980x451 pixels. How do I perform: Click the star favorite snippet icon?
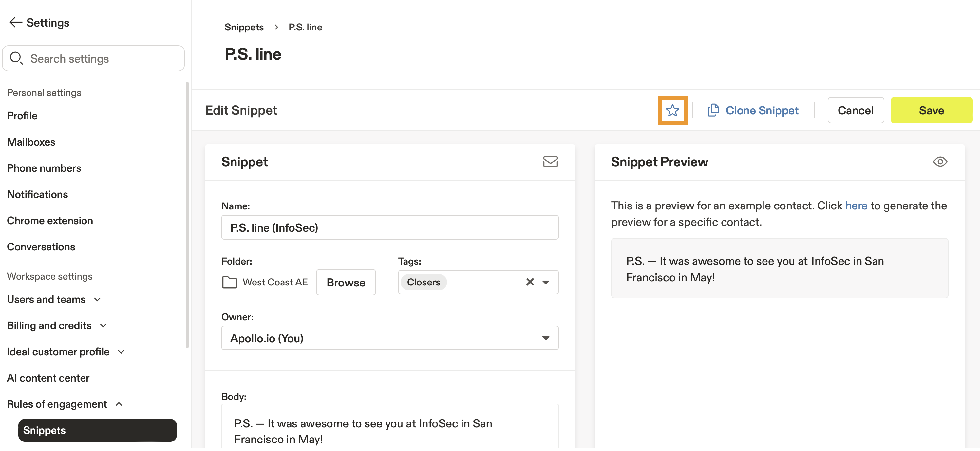[x=672, y=110]
